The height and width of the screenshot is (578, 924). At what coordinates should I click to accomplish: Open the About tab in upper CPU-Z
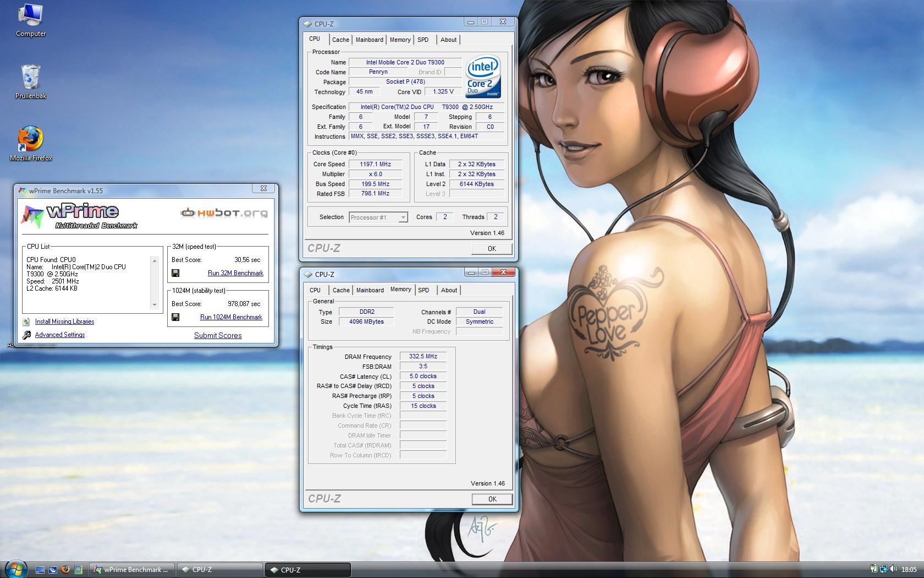tap(448, 40)
